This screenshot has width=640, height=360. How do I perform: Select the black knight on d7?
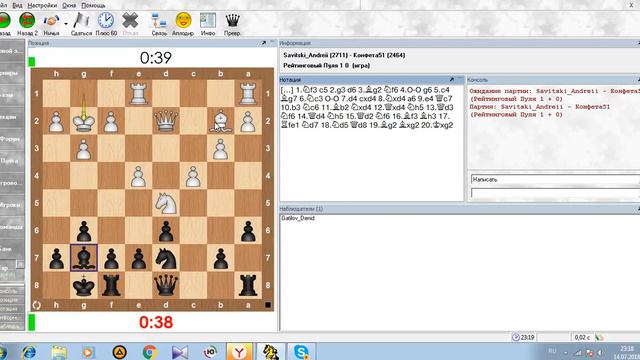pos(166,258)
